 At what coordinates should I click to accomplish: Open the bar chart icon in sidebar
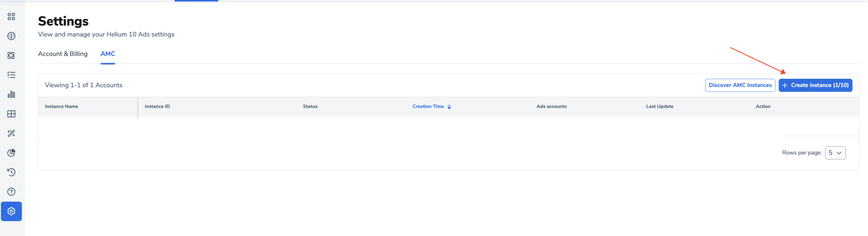click(11, 94)
